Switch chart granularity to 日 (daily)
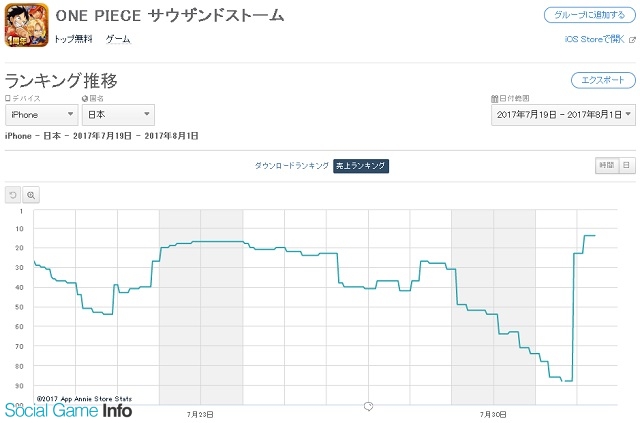This screenshot has width=640, height=423. [x=627, y=165]
